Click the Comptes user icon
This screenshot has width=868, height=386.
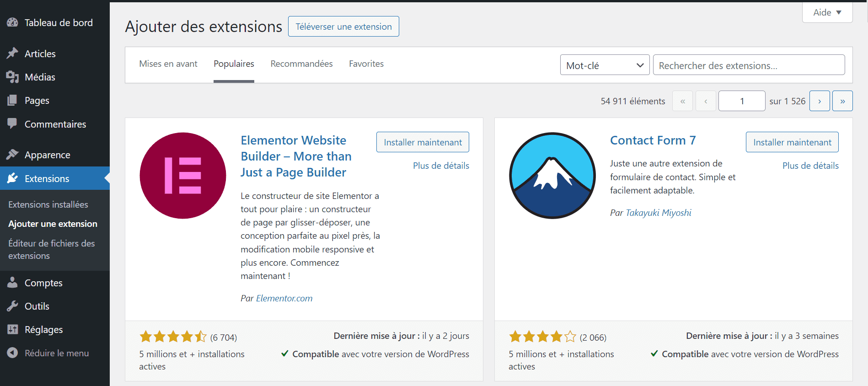pos(12,283)
